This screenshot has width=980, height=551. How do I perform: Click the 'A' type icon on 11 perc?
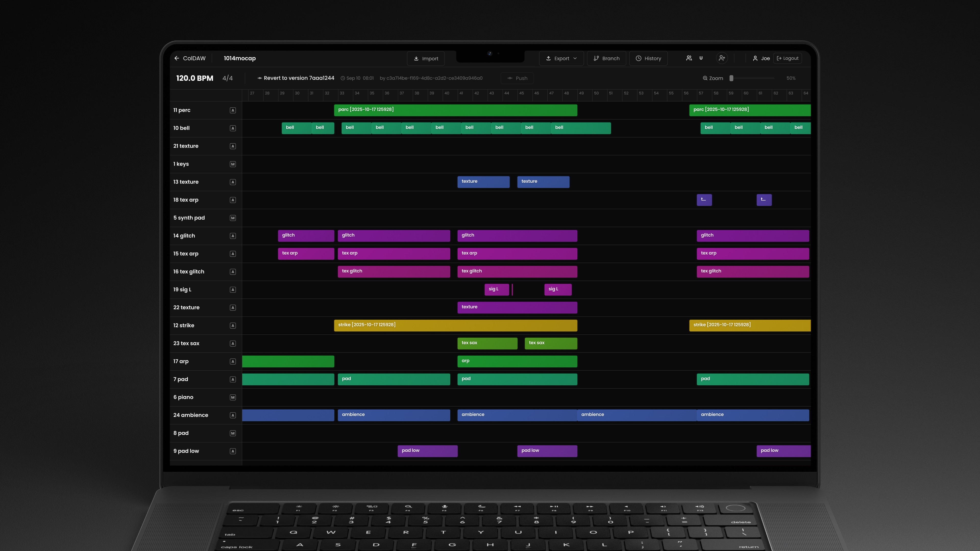232,110
